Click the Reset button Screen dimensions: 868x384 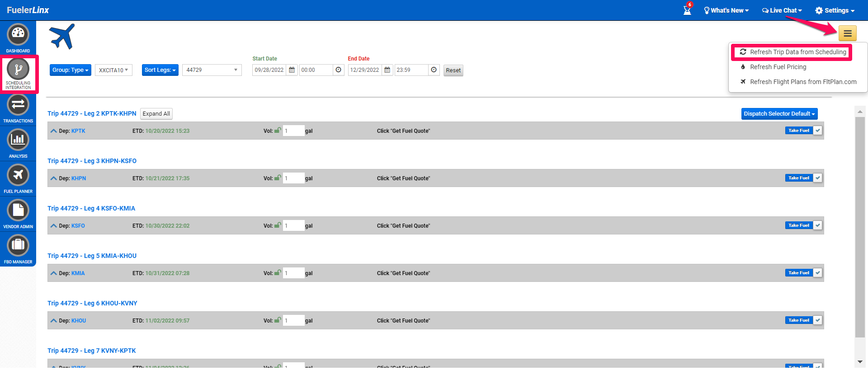(x=453, y=70)
